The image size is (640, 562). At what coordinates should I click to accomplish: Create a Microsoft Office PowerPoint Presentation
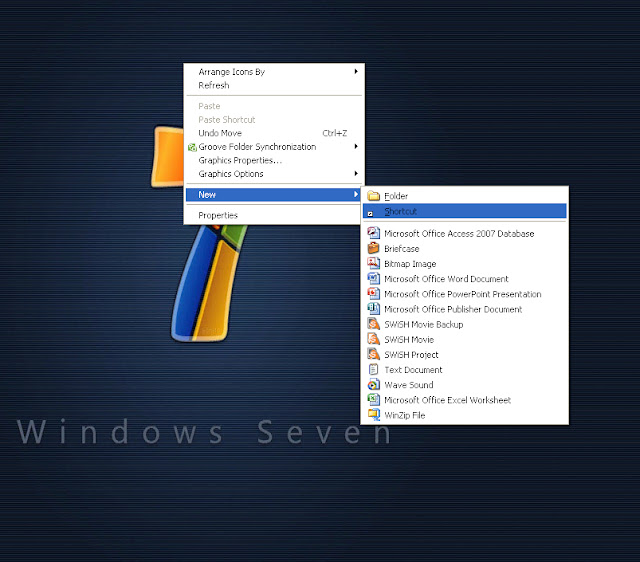(x=464, y=294)
